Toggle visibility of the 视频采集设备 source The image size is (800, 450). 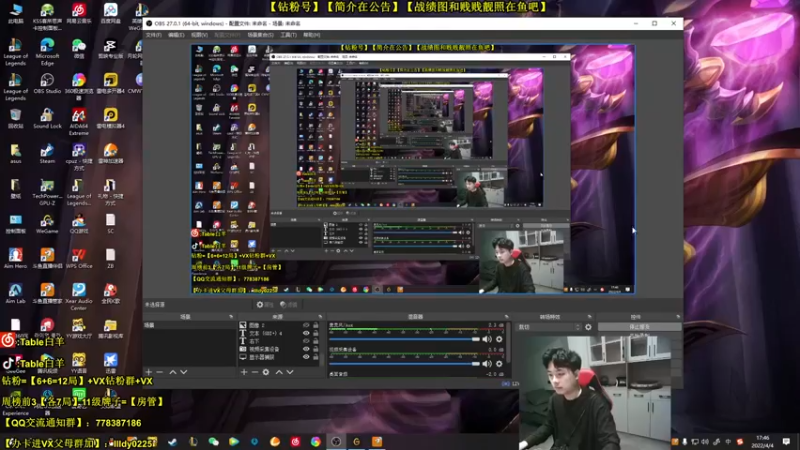coord(306,349)
